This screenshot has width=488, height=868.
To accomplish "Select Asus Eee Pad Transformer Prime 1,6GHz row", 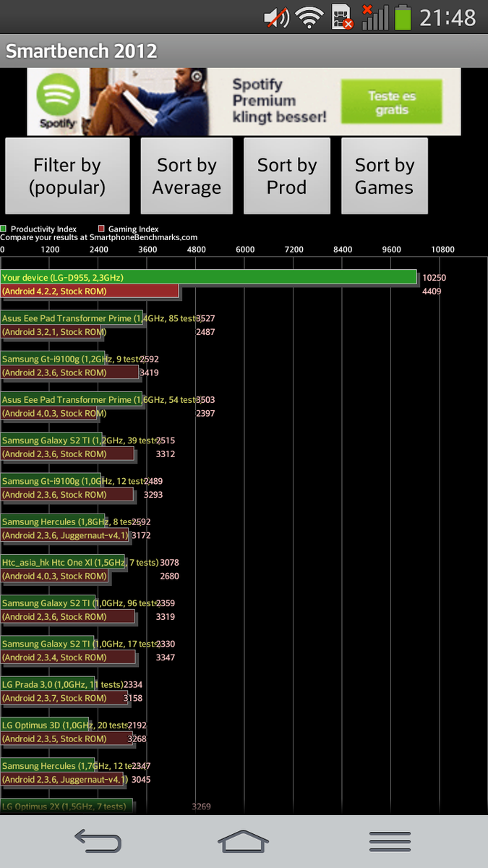I will click(108, 406).
